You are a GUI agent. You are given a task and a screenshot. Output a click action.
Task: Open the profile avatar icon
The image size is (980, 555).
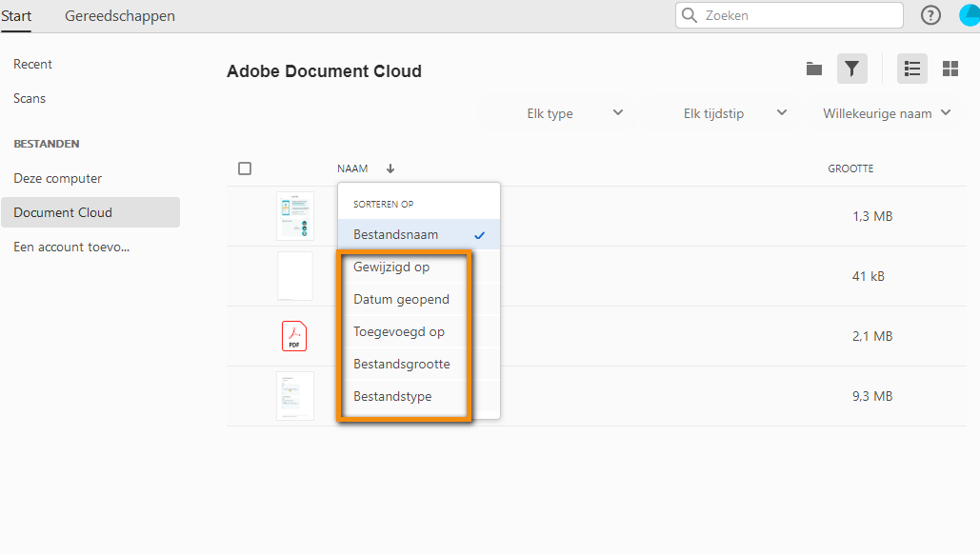pyautogui.click(x=970, y=15)
